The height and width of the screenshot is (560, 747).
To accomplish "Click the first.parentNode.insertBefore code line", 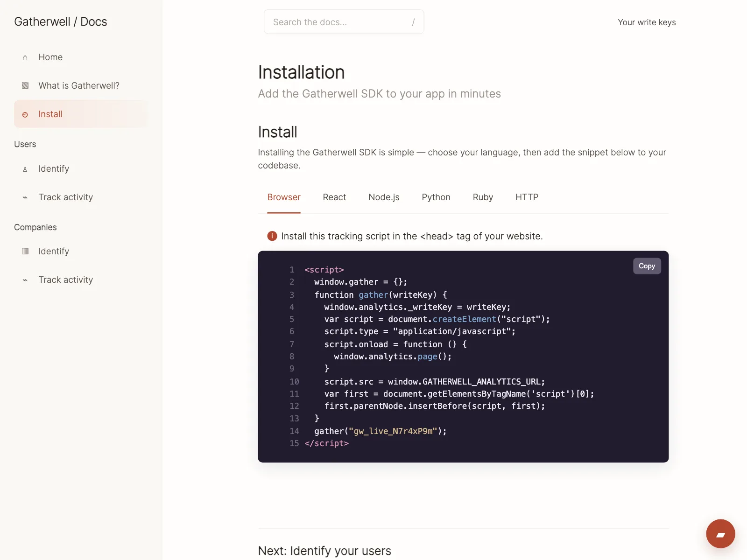I will point(435,406).
